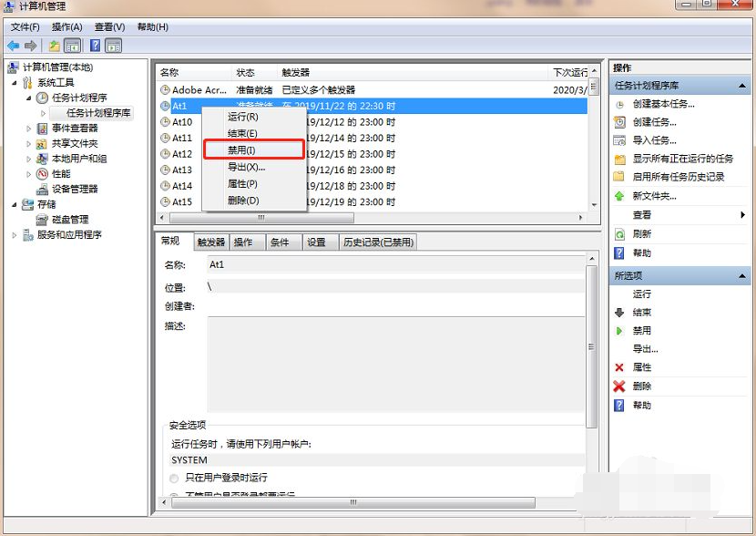This screenshot has width=756, height=536.
Task: Select run only when user logged on
Action: [x=173, y=477]
